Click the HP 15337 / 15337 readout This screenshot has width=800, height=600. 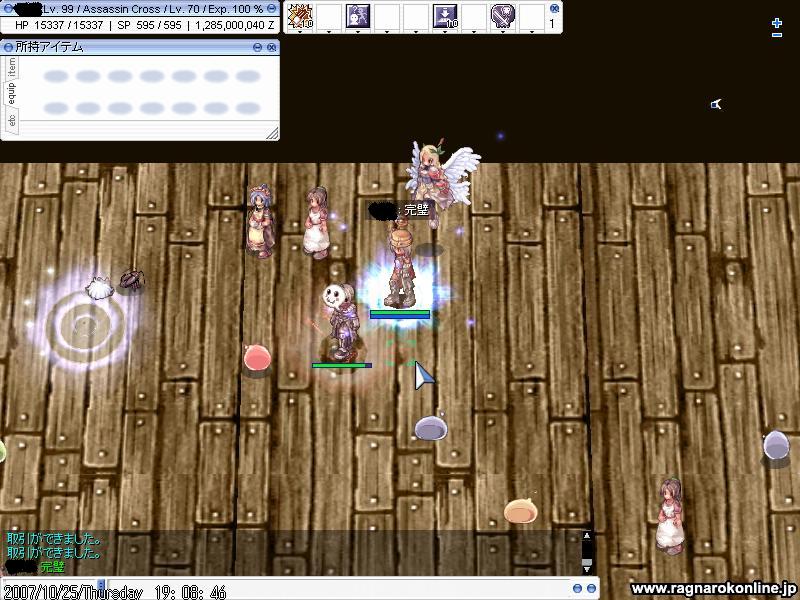[x=59, y=25]
